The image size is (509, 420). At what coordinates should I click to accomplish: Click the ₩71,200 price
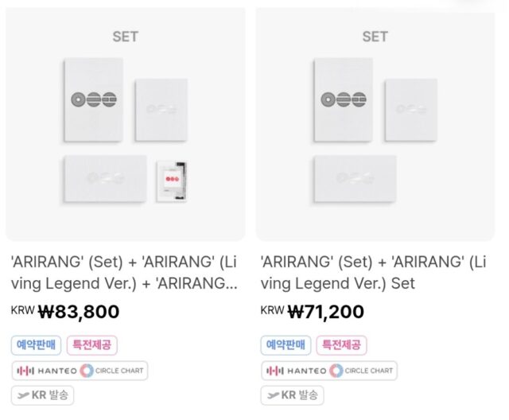(x=325, y=312)
